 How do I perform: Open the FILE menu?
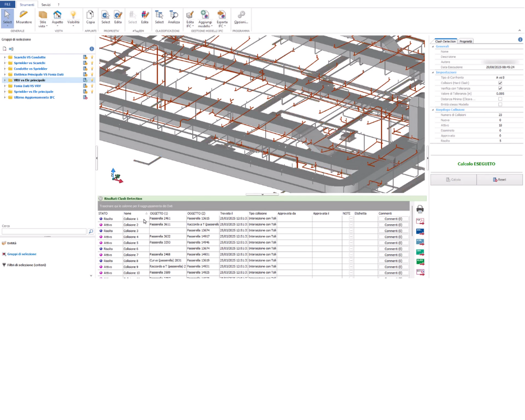[x=7, y=4]
